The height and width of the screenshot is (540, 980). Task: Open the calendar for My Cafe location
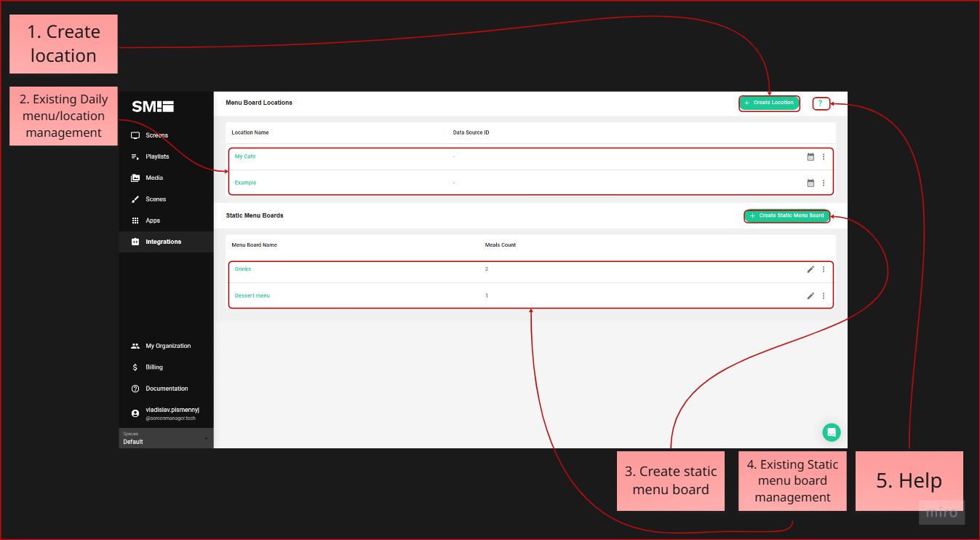pos(810,156)
